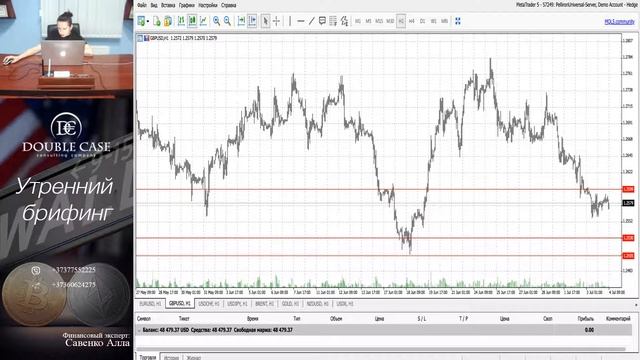The width and height of the screenshot is (640, 360).
Task: Click the active H1 timeframe button
Action: (401, 21)
